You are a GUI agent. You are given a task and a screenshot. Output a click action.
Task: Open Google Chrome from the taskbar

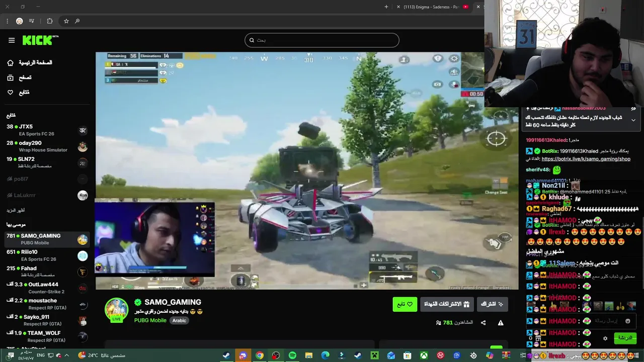260,355
